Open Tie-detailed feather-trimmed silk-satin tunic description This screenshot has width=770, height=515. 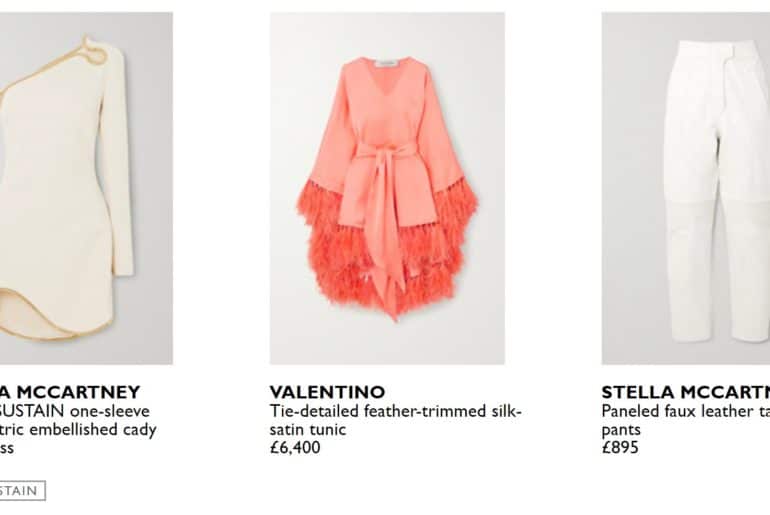(395, 420)
